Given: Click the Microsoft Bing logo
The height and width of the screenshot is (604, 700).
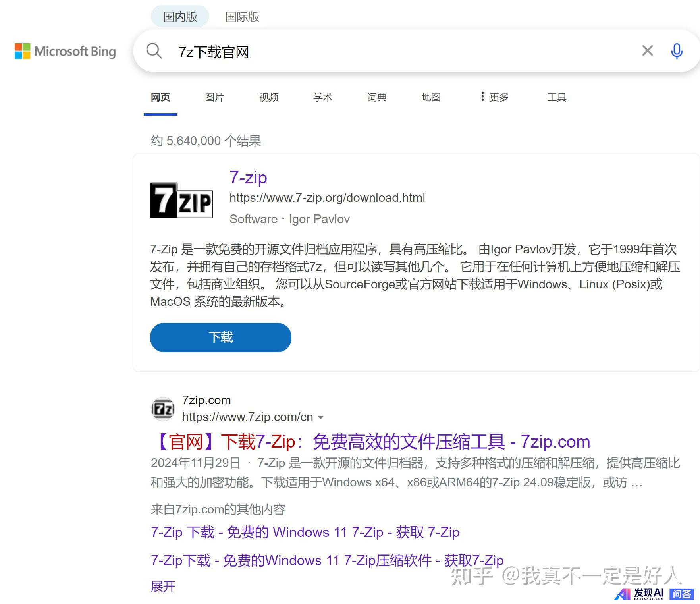Looking at the screenshot, I should pos(65,51).
